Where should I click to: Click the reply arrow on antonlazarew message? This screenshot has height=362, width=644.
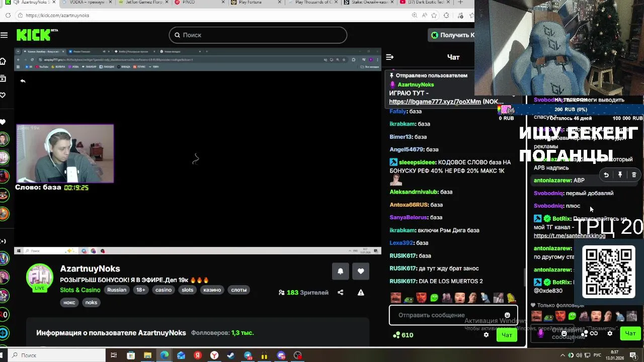click(606, 175)
